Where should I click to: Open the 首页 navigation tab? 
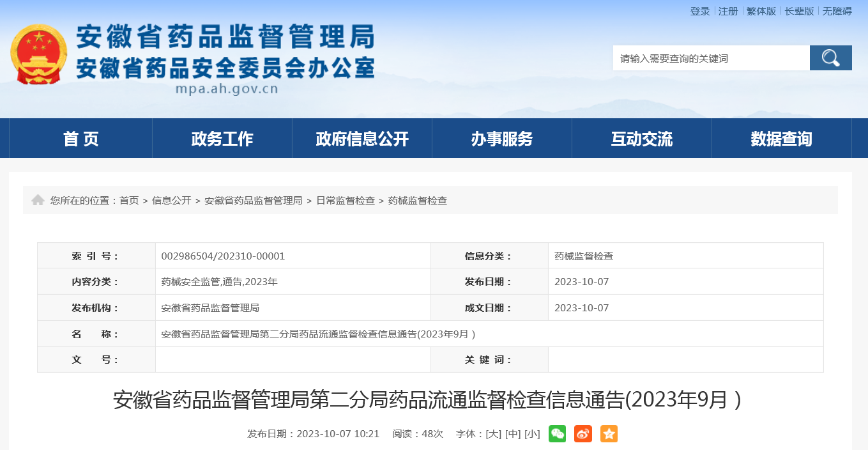(x=81, y=138)
